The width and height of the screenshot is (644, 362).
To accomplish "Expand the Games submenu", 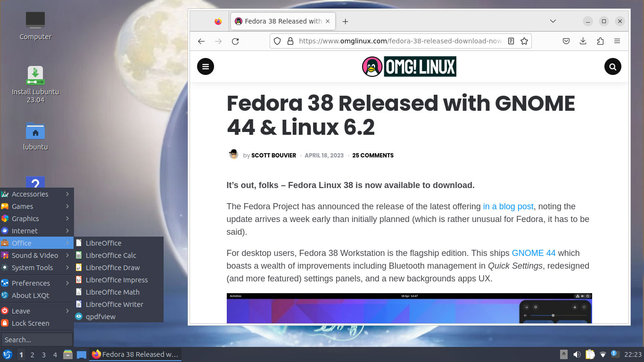I will pos(37,206).
